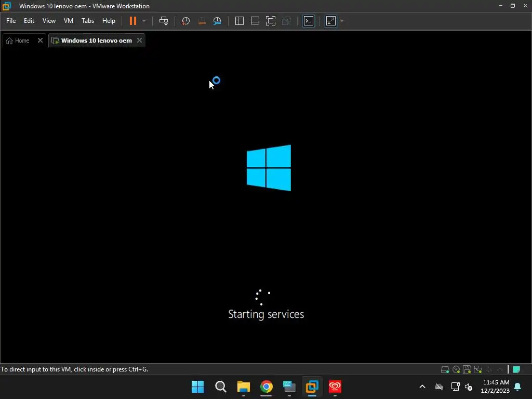This screenshot has height=399, width=532.
Task: Open the red heart app in taskbar
Action: tap(335, 387)
